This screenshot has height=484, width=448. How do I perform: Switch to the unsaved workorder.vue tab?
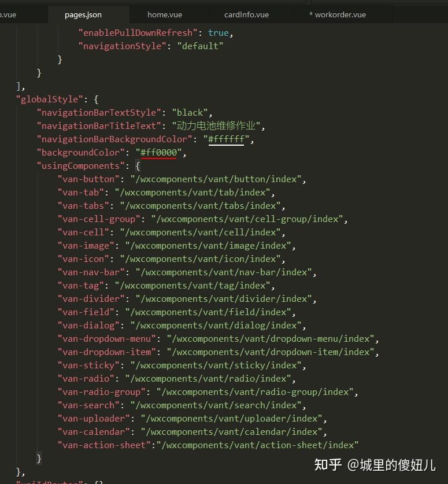pyautogui.click(x=337, y=15)
